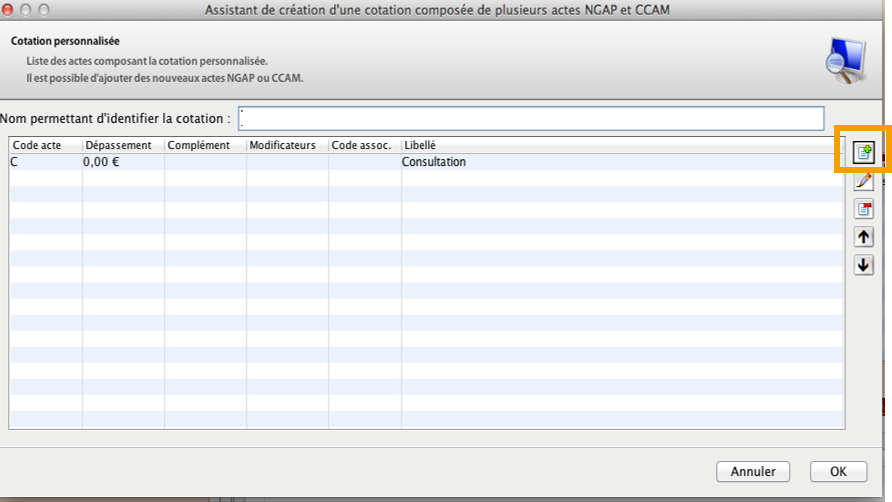Screen dimensions: 892x502
Task: Select the cell with code C
Action: pyautogui.click(x=45, y=162)
